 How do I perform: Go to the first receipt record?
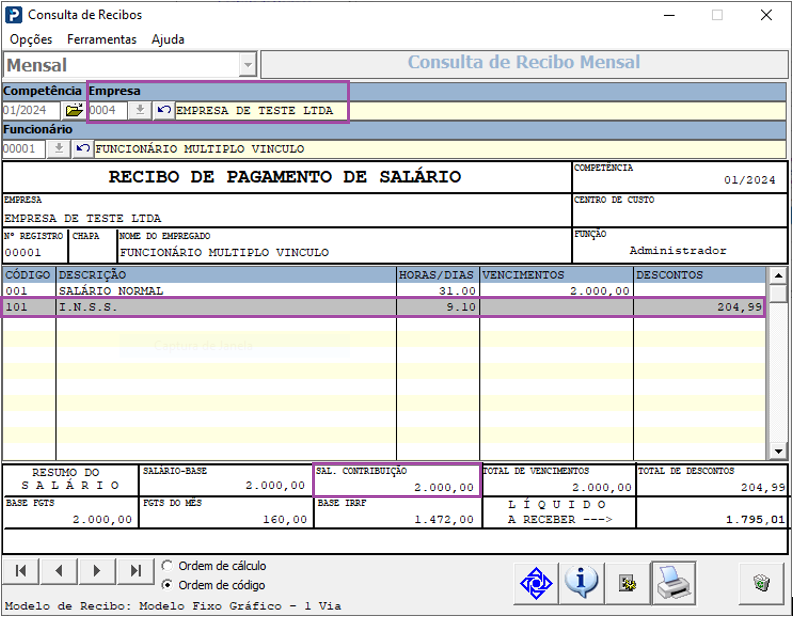tap(21, 571)
